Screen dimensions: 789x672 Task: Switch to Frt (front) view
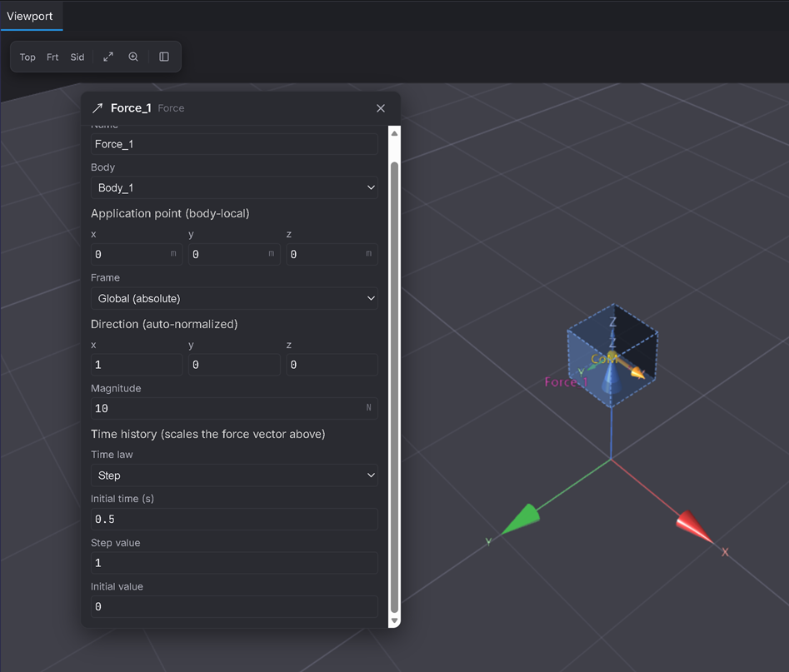(52, 57)
